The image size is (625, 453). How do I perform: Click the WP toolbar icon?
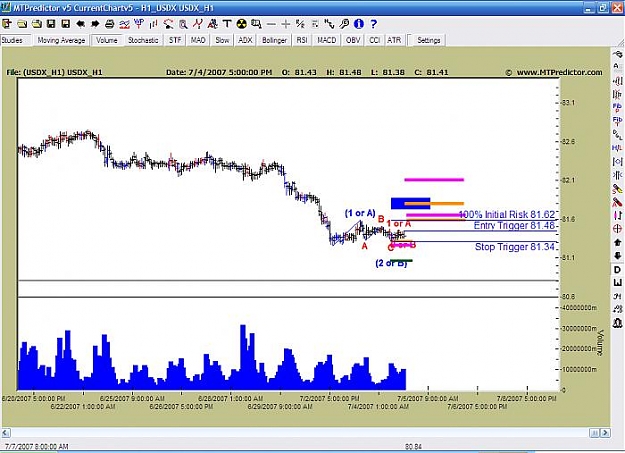tap(139, 24)
